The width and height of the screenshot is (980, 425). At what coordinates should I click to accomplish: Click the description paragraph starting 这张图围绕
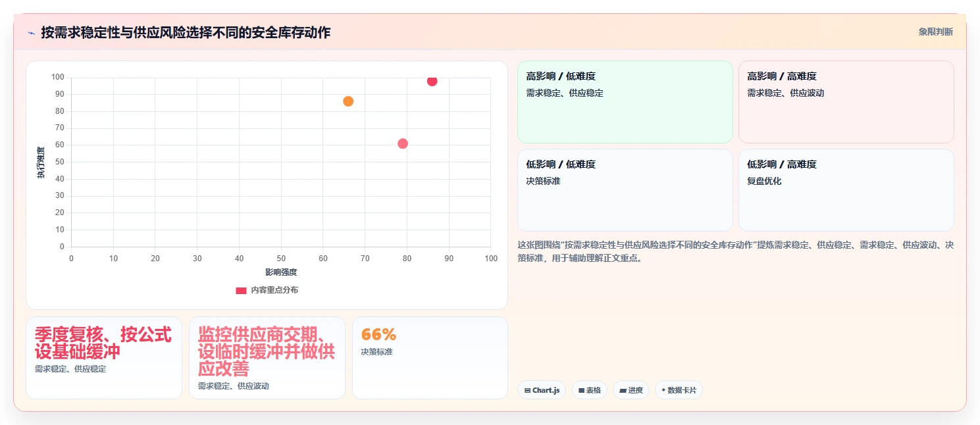pos(736,251)
